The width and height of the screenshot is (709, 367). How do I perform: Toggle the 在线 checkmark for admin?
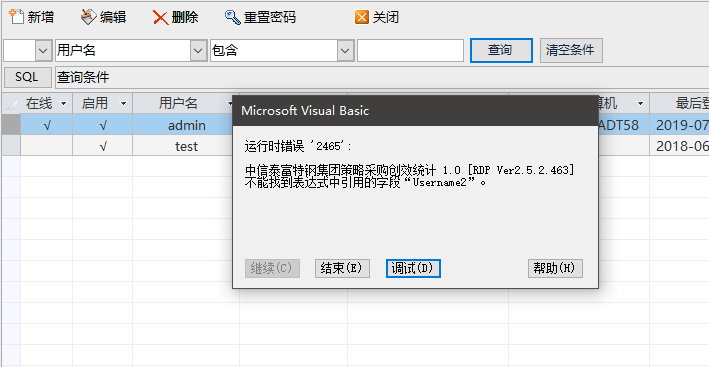coord(47,125)
